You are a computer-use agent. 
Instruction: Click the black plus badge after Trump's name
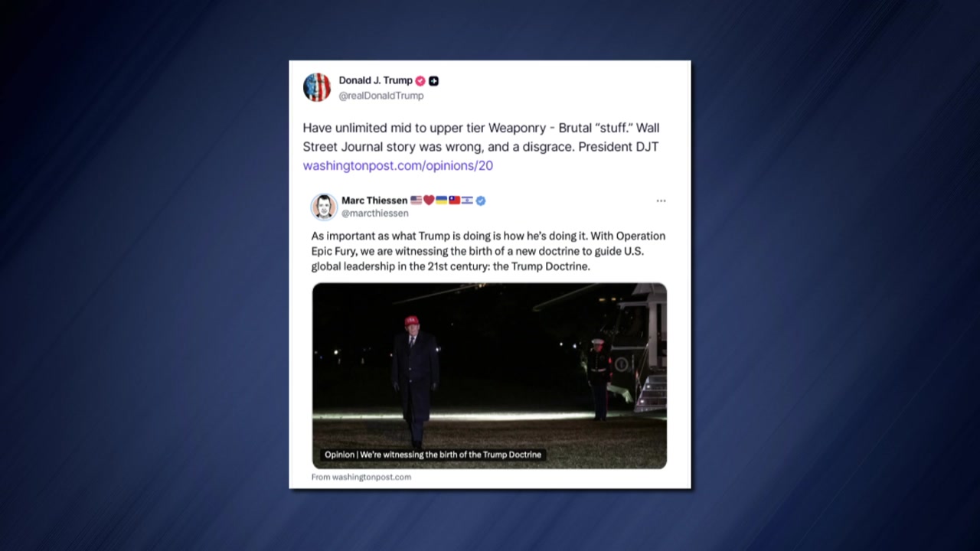434,80
